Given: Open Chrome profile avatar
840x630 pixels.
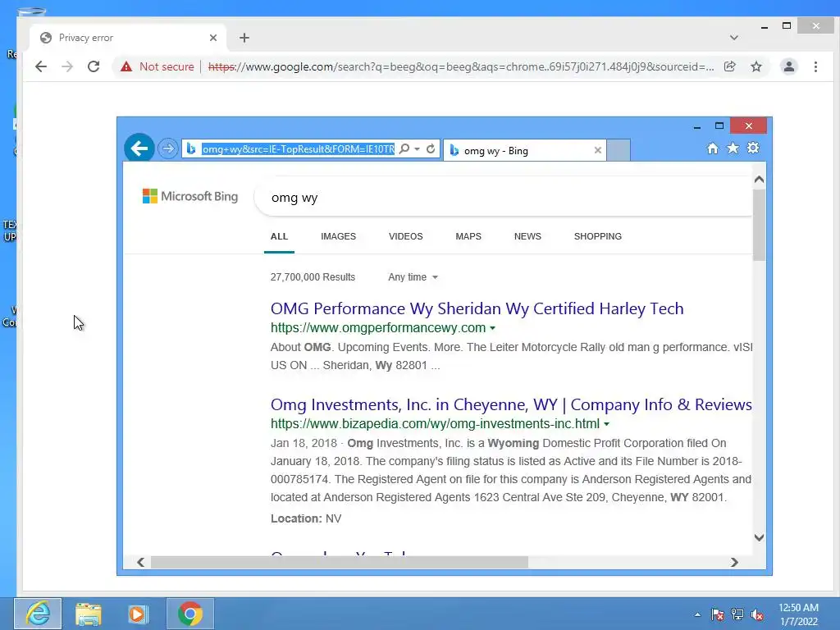Looking at the screenshot, I should (789, 66).
